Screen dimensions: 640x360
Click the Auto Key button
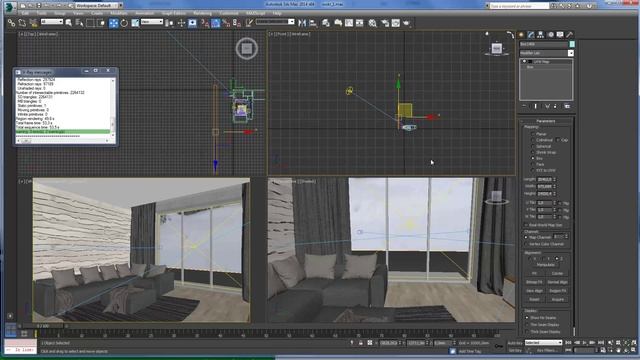point(515,343)
